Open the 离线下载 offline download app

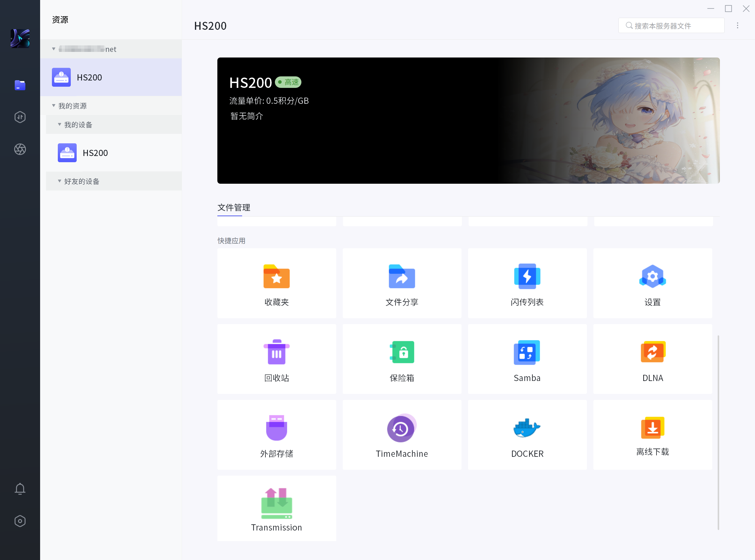coord(653,435)
